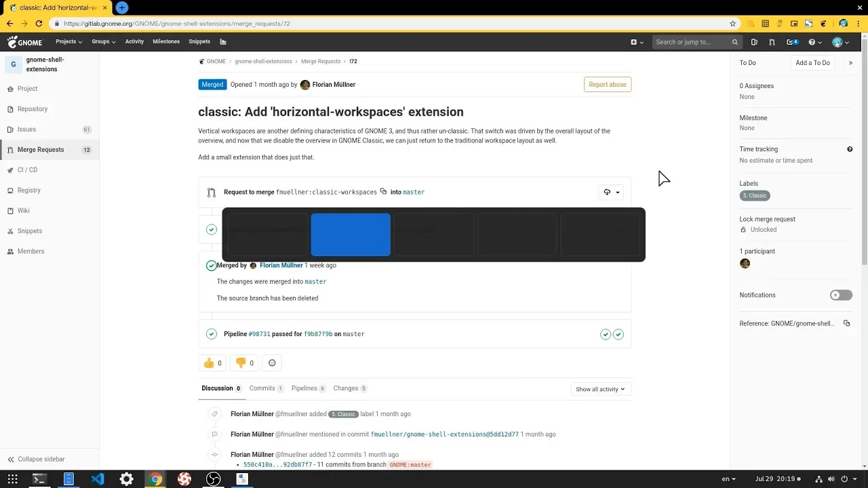Viewport: 868px width, 488px height.
Task: Toggle the Notifications switch
Action: (841, 296)
